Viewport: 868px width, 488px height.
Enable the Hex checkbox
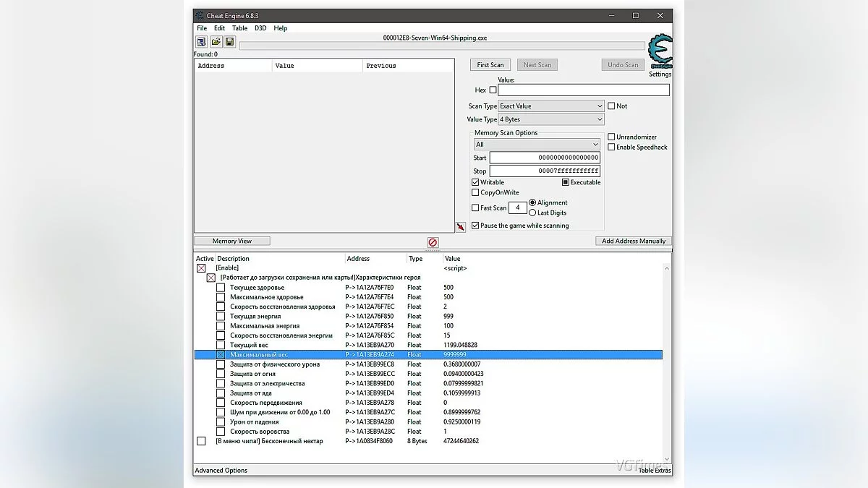(493, 90)
